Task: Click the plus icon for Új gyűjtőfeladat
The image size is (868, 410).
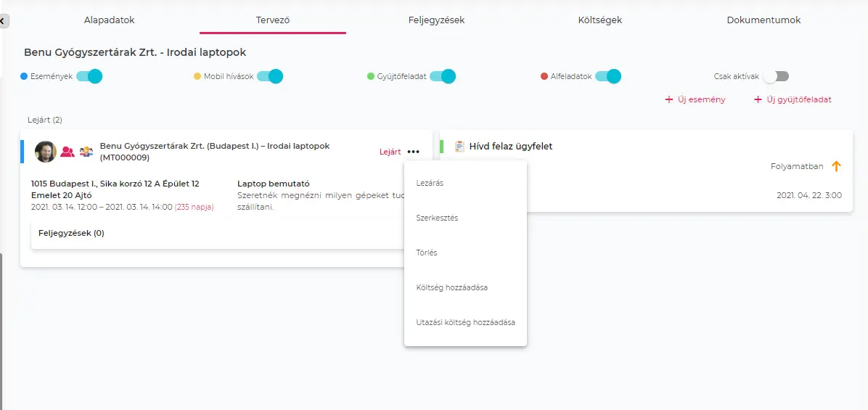Action: pos(758,99)
